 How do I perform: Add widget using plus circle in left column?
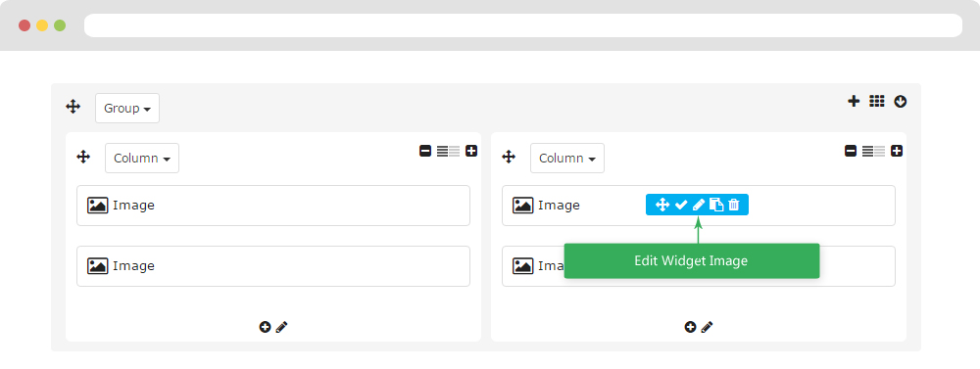point(265,327)
